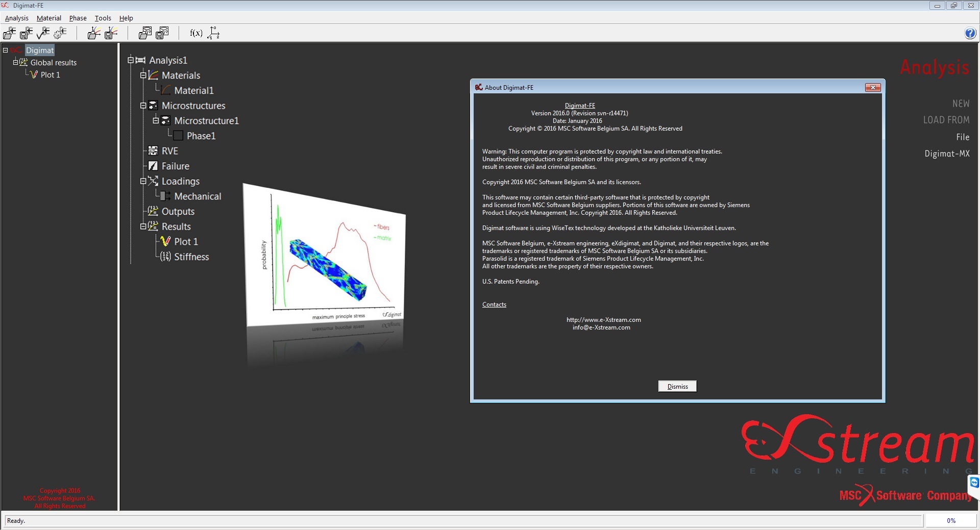Open the Analysis menu
The height and width of the screenshot is (530, 980).
(x=17, y=18)
